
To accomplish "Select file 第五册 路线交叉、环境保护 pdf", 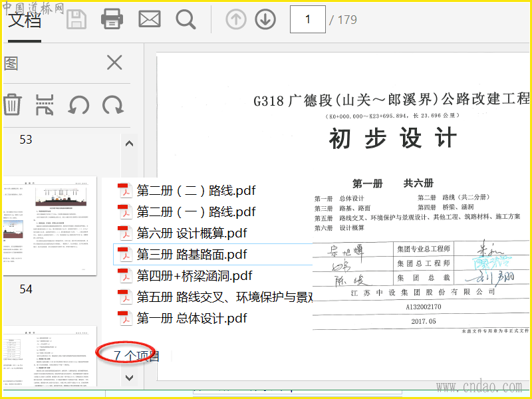I will pyautogui.click(x=214, y=297).
